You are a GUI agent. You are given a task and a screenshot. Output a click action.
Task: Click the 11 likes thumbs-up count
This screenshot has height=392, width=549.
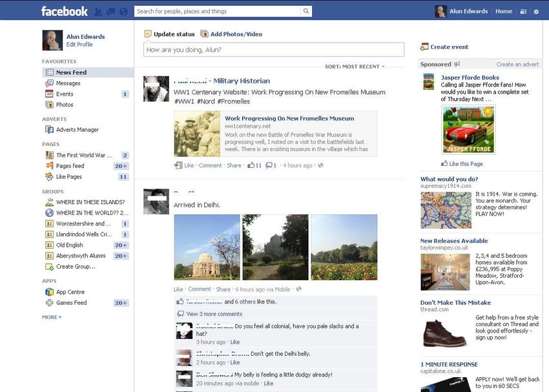(x=254, y=165)
